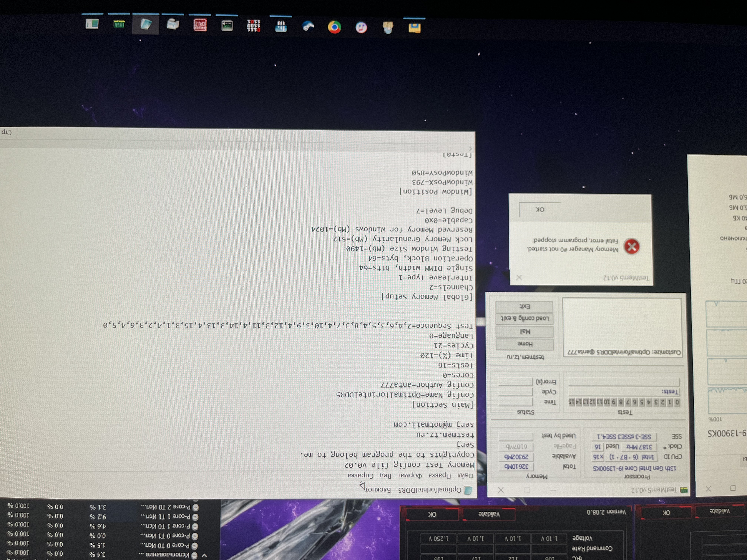The image size is (747, 560).
Task: Select the active Notepad taskbar icon
Action: click(x=146, y=24)
